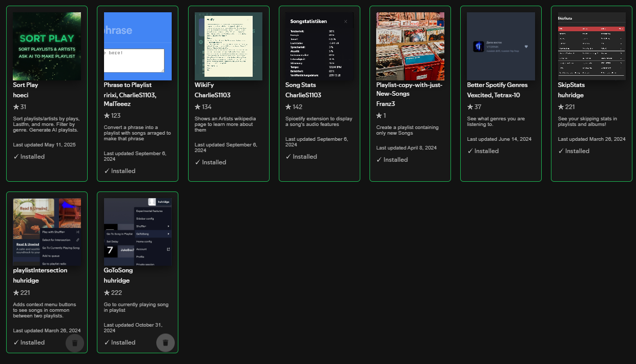This screenshot has width=636, height=364.
Task: Click the star icon on the GoToSong card
Action: 107,293
